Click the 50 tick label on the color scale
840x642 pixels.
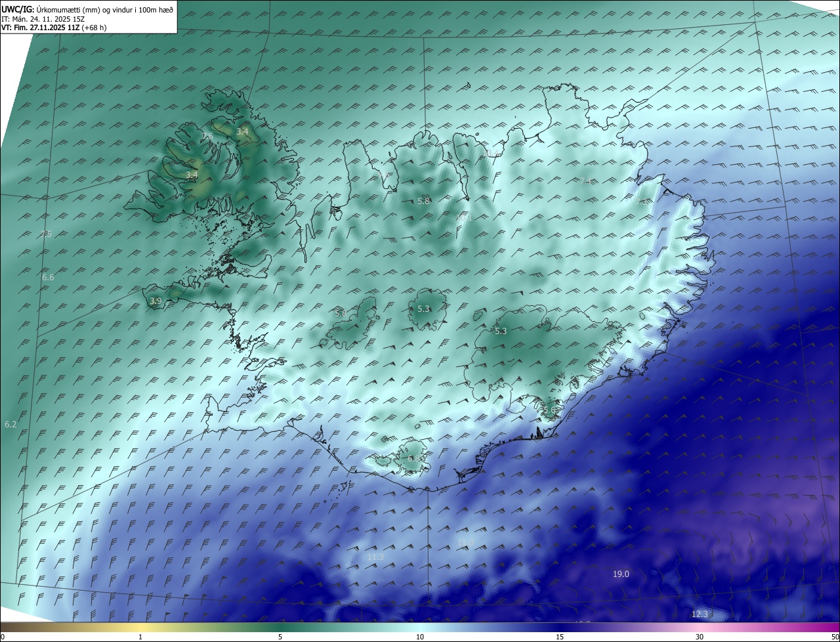coord(835,637)
